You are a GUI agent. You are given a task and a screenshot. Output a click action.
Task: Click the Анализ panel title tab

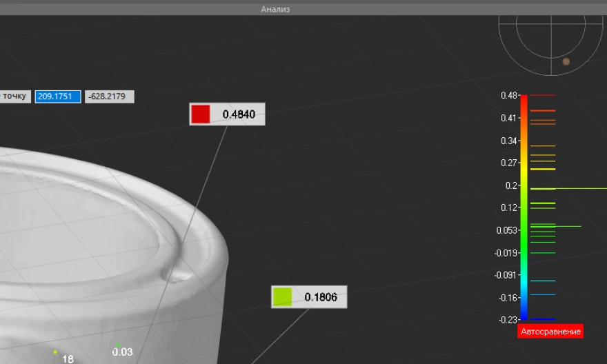(x=275, y=9)
